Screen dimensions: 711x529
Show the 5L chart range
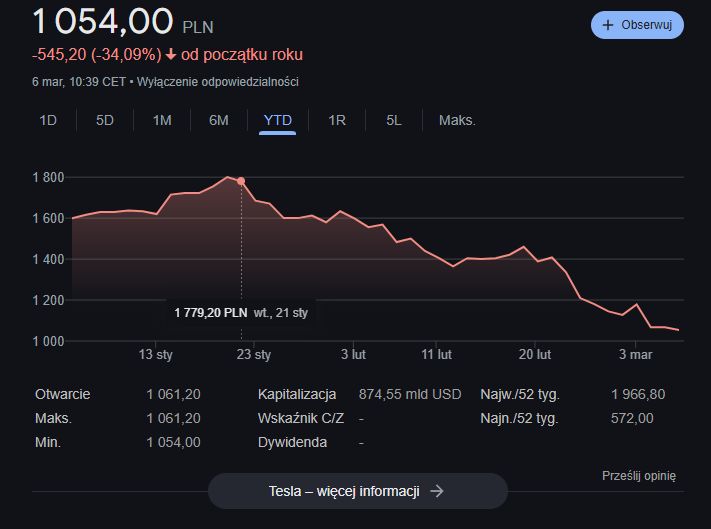pyautogui.click(x=394, y=121)
